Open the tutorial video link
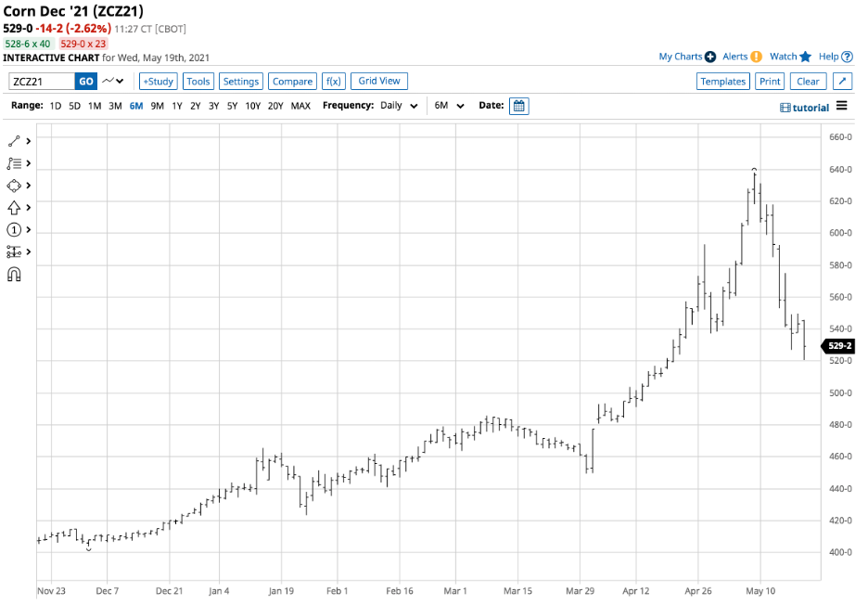This screenshot has width=868, height=605. click(x=804, y=108)
